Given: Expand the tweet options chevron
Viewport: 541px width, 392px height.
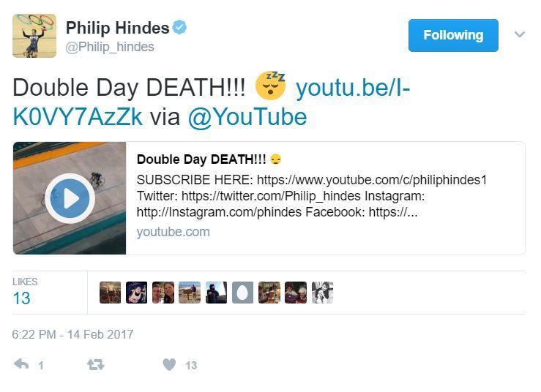Looking at the screenshot, I should click(x=520, y=34).
